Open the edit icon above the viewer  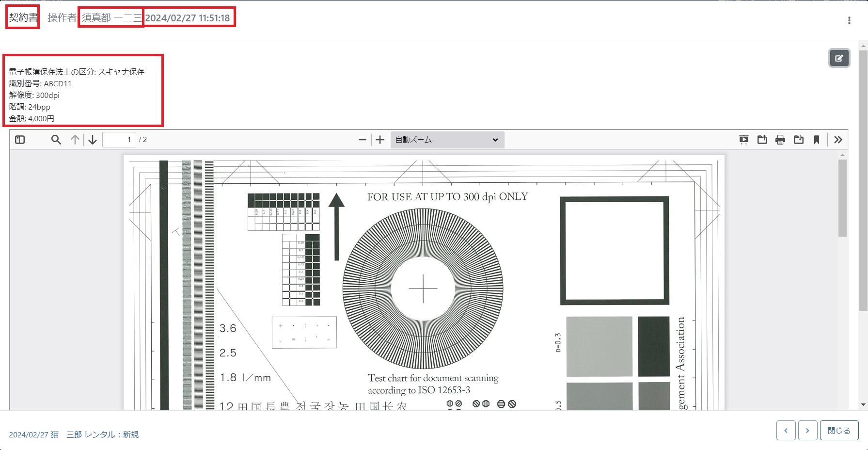(839, 58)
